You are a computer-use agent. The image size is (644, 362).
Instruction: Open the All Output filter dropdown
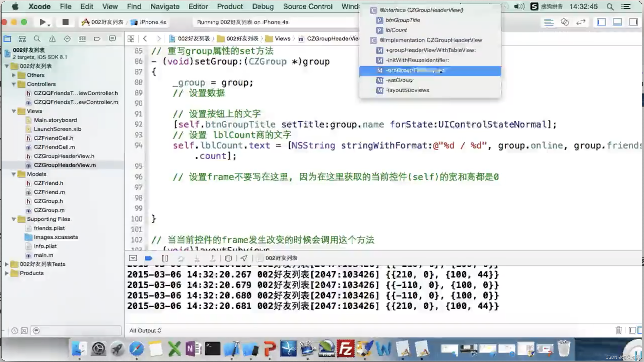(x=145, y=330)
